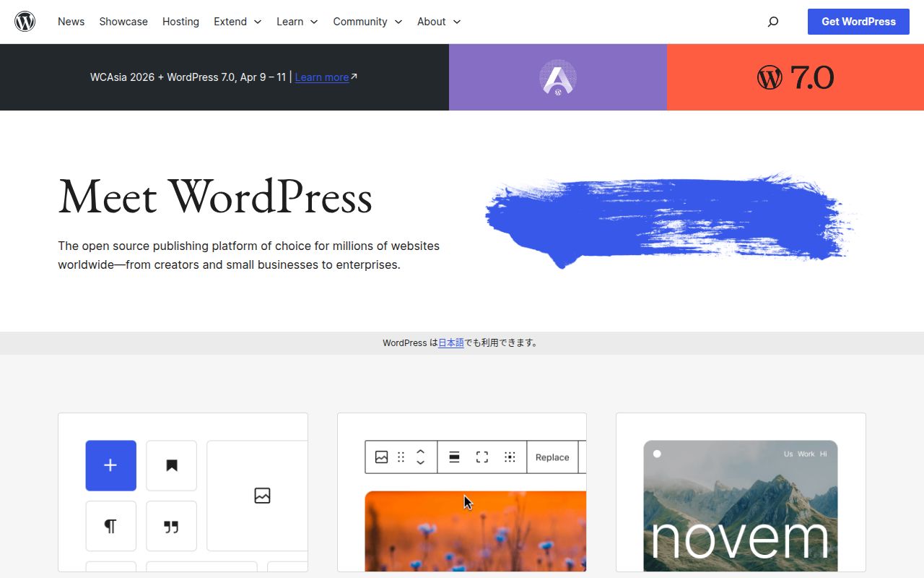Select the bookmark block icon tile

click(x=172, y=465)
